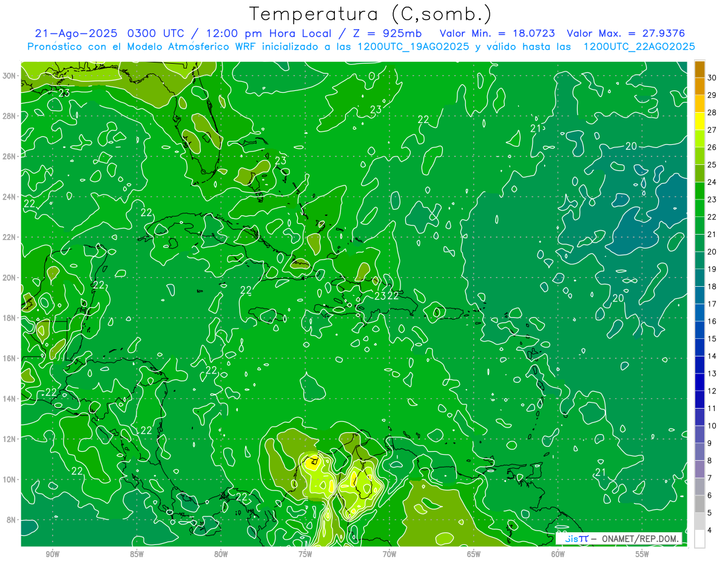Click the white swatch below 4 on scale
728x562 pixels.
pos(700,538)
